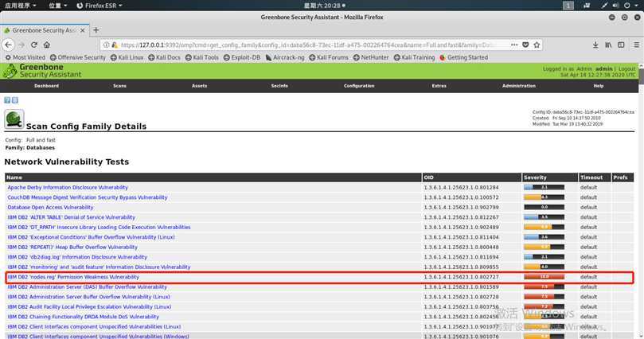Open Kali Linux bookmark
This screenshot has height=339, width=644.
pyautogui.click(x=127, y=57)
